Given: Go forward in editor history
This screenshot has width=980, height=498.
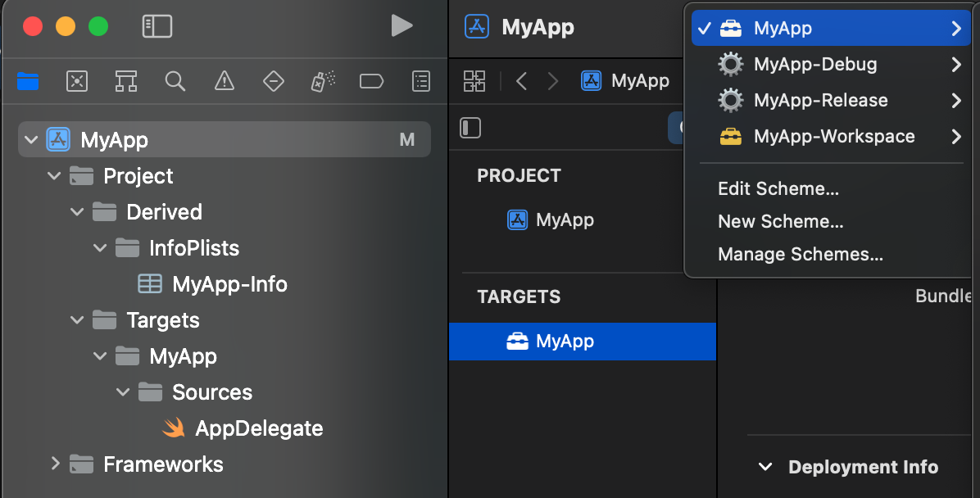Looking at the screenshot, I should point(553,80).
